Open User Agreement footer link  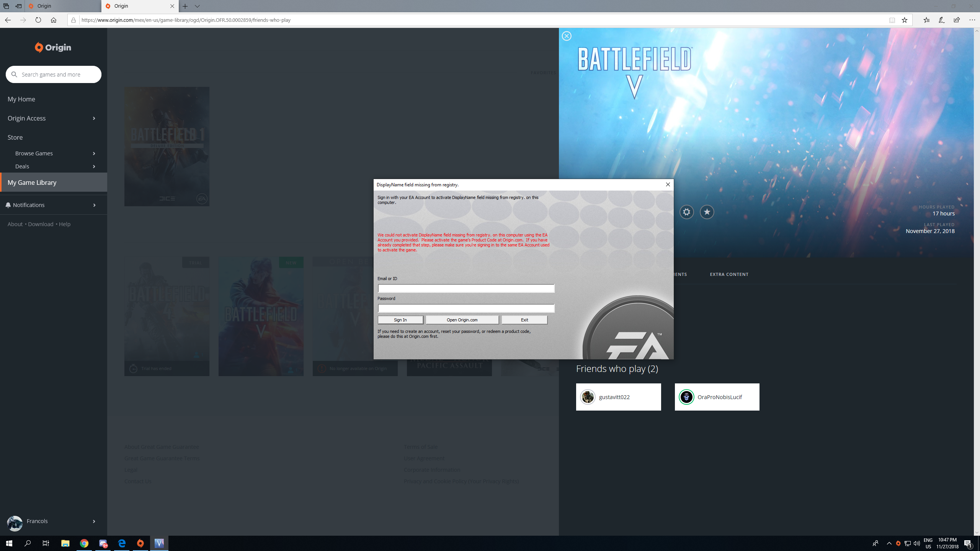[424, 458]
